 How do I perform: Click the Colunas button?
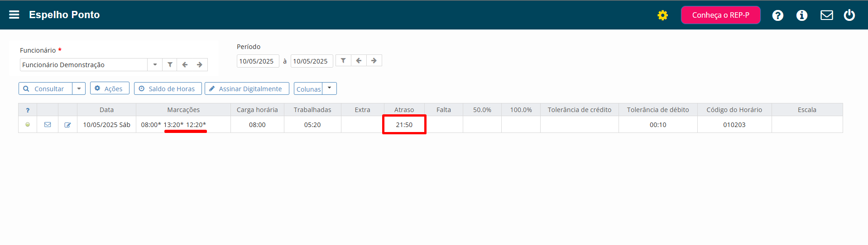click(308, 89)
